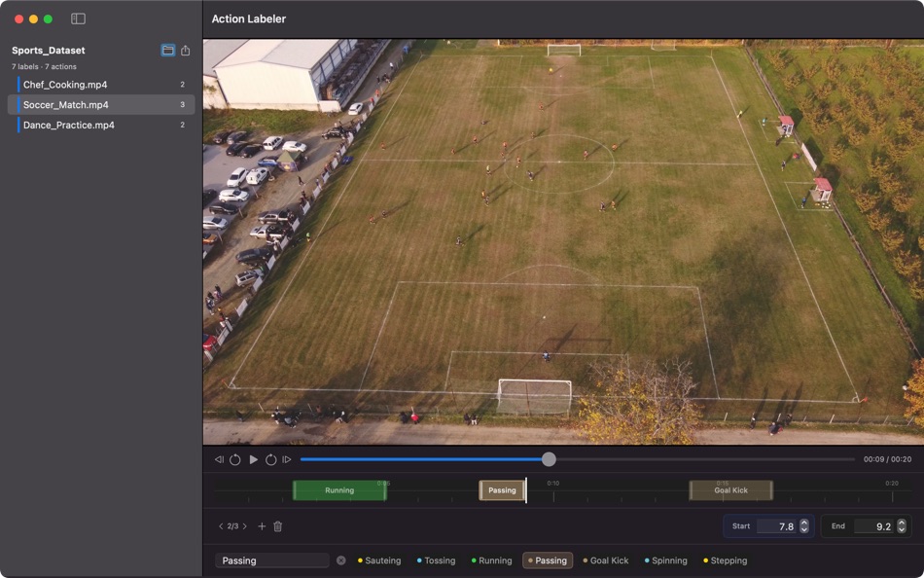Select Dance_Practice.mp4 in the sidebar
This screenshot has width=924, height=578.
pos(101,125)
